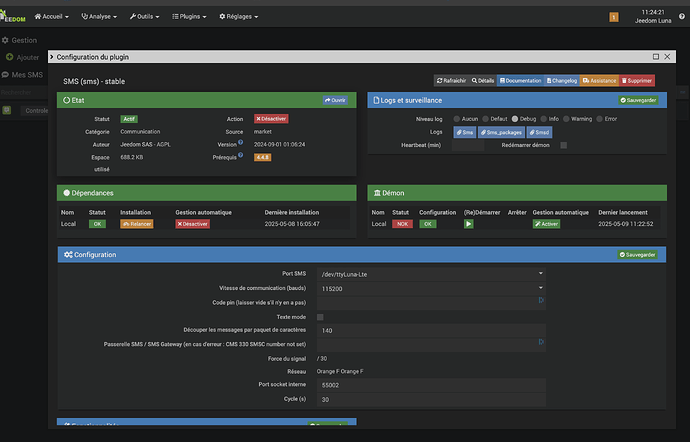Select the Warning log level

point(566,119)
